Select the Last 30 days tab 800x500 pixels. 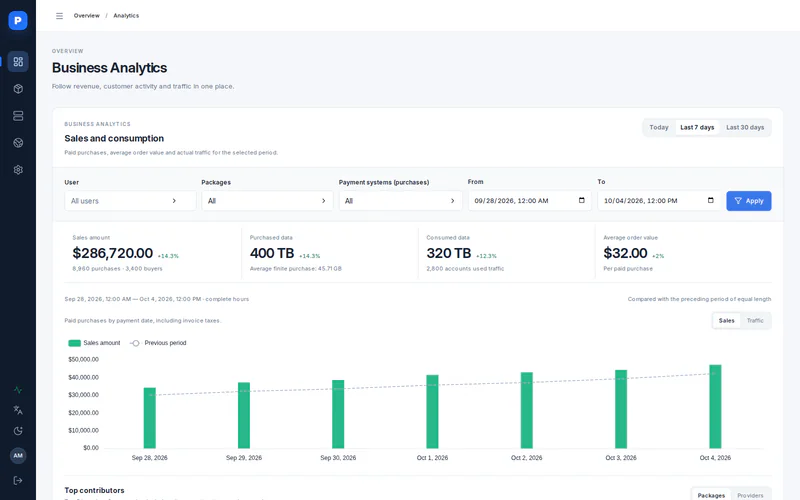[745, 128]
